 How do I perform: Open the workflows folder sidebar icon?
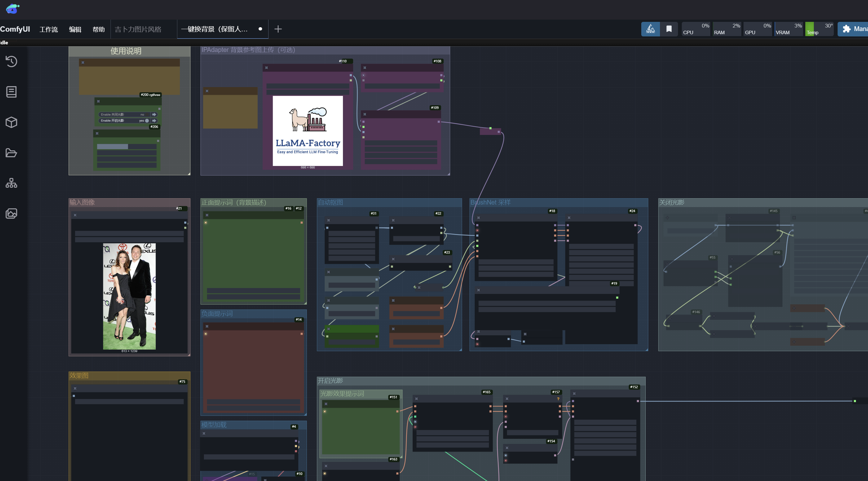point(11,153)
